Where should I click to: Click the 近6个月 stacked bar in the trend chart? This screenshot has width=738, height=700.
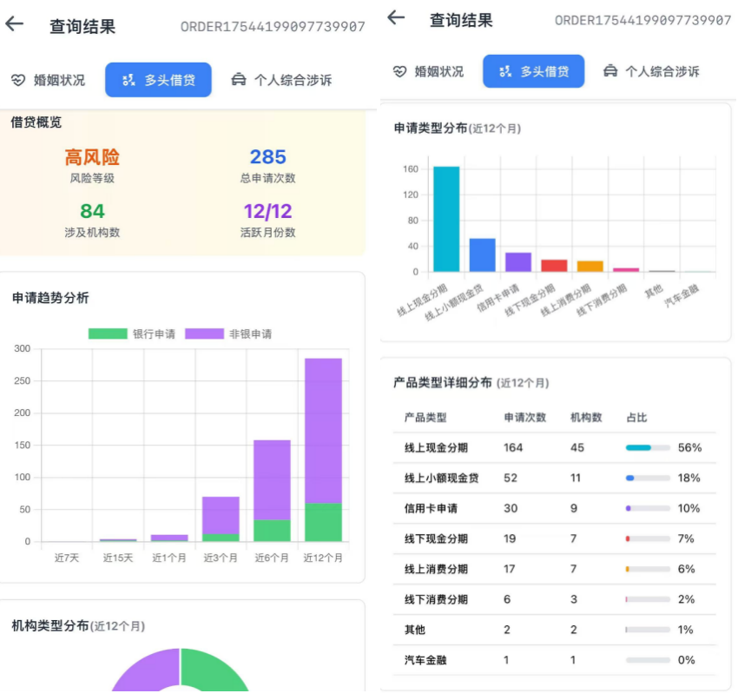tap(272, 491)
